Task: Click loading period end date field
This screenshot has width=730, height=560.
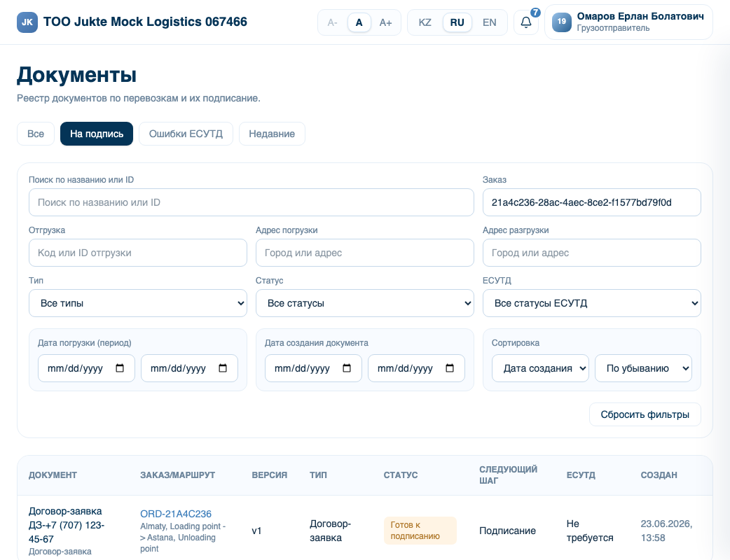Action: pos(189,368)
